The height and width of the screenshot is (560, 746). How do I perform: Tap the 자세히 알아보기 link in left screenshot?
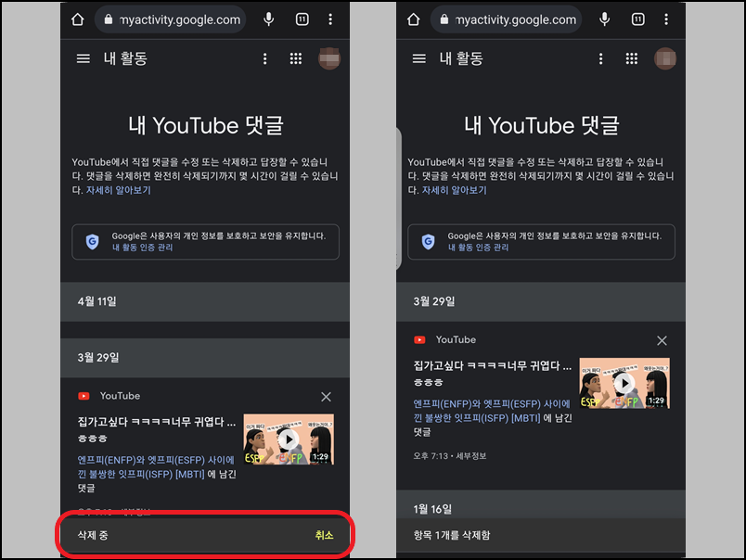pos(119,190)
